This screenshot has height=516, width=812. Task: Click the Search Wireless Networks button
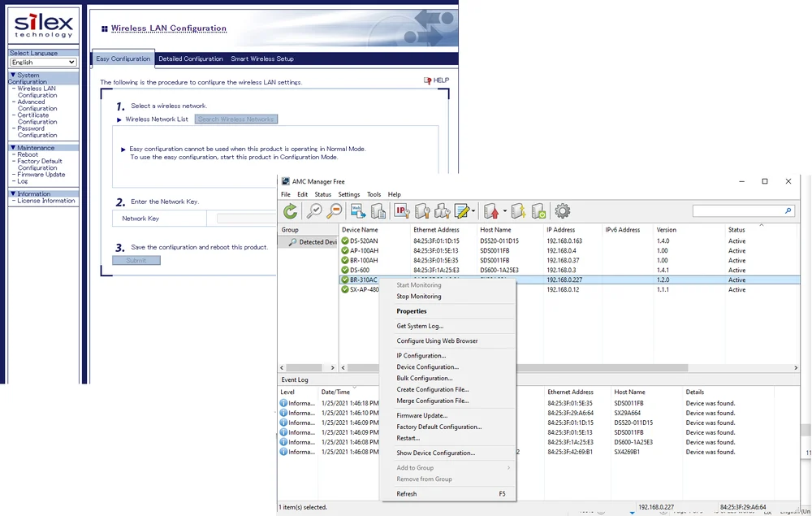point(236,119)
